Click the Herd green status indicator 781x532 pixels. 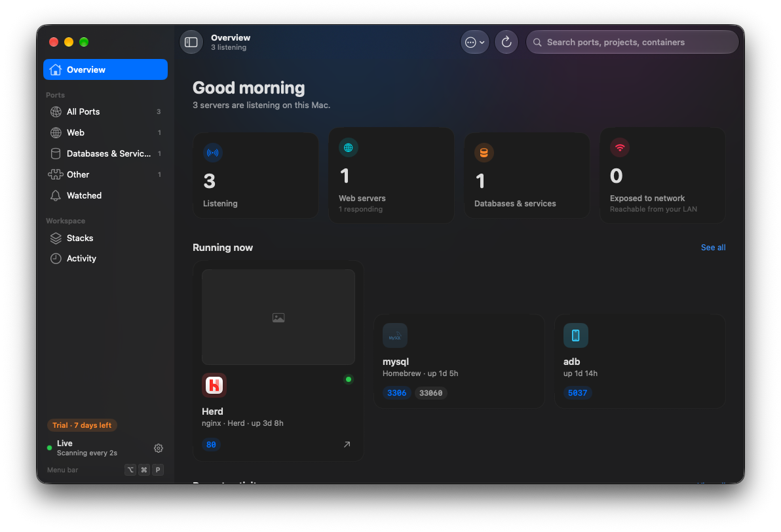pyautogui.click(x=349, y=379)
